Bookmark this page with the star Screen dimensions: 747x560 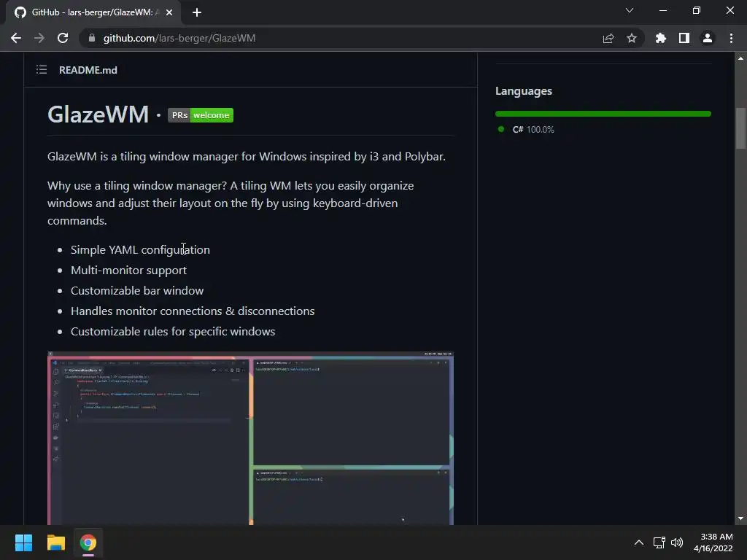[632, 38]
